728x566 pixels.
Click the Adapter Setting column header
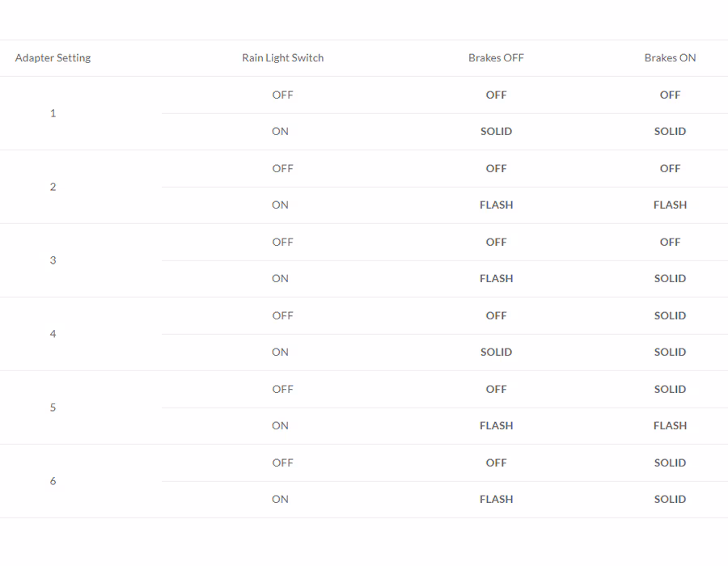[53, 58]
